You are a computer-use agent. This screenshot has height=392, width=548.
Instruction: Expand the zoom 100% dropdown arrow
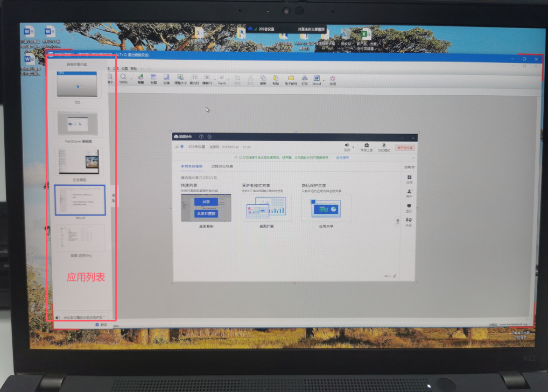[131, 79]
